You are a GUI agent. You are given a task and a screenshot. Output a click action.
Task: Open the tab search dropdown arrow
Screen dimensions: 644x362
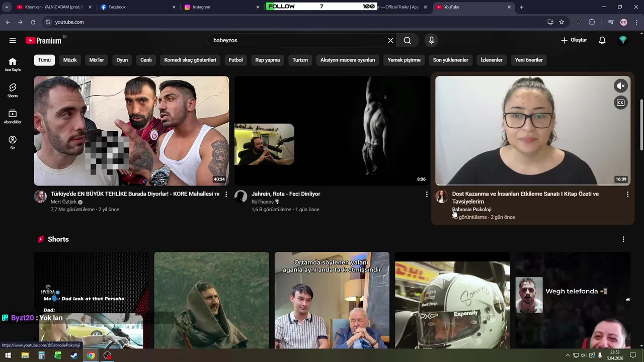coord(7,7)
